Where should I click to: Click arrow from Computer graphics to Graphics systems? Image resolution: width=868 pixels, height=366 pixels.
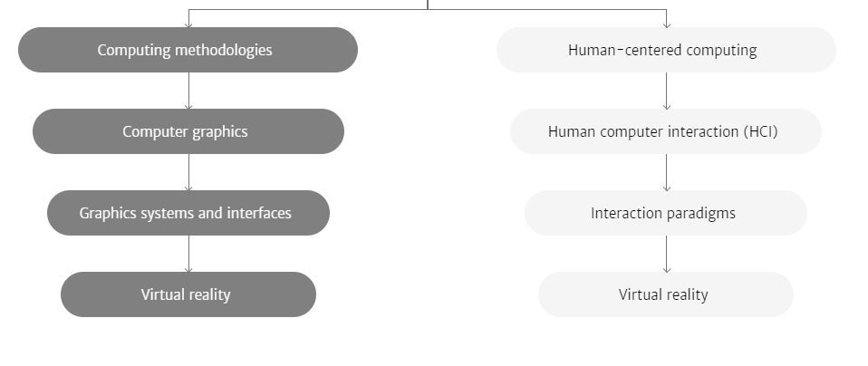188,172
